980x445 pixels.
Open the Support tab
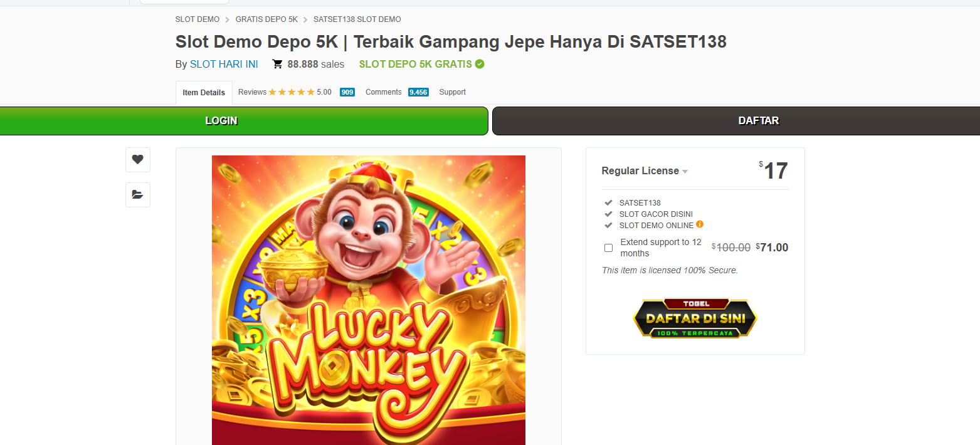pos(452,92)
